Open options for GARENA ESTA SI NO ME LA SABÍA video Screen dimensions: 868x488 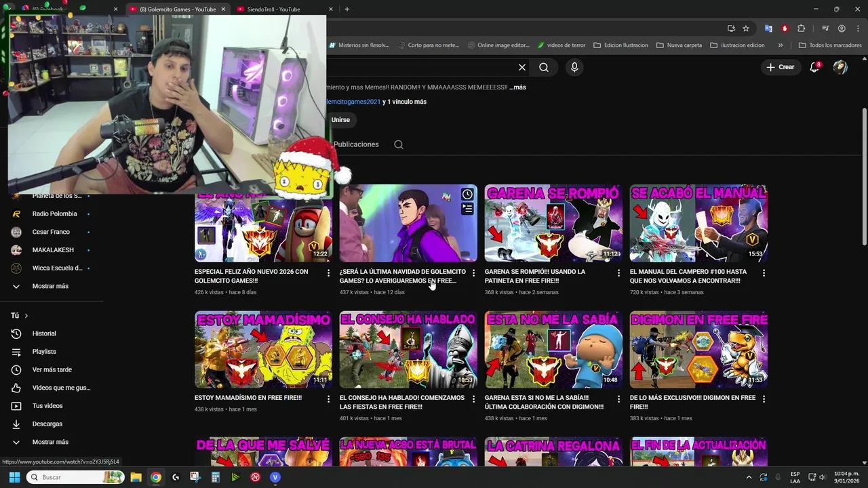(618, 399)
